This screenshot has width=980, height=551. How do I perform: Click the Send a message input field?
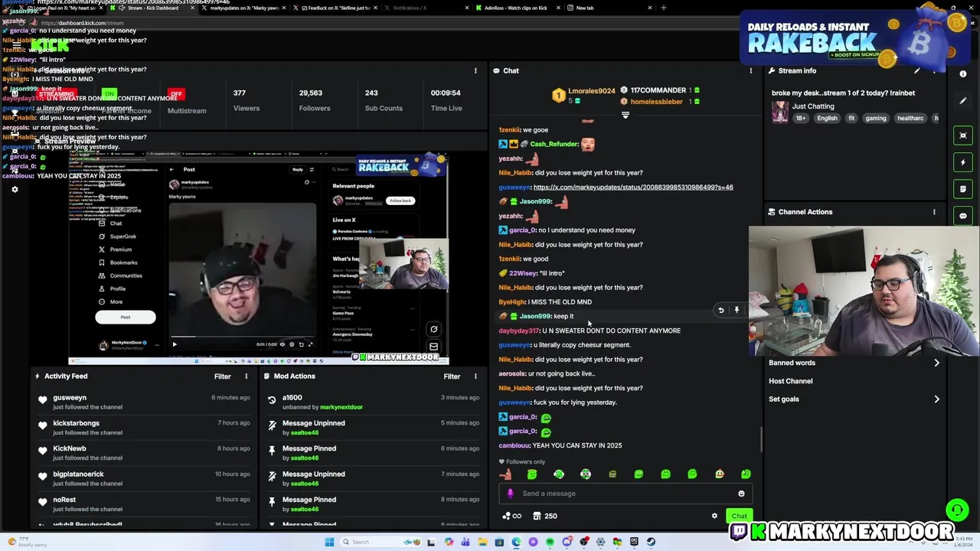[625, 494]
